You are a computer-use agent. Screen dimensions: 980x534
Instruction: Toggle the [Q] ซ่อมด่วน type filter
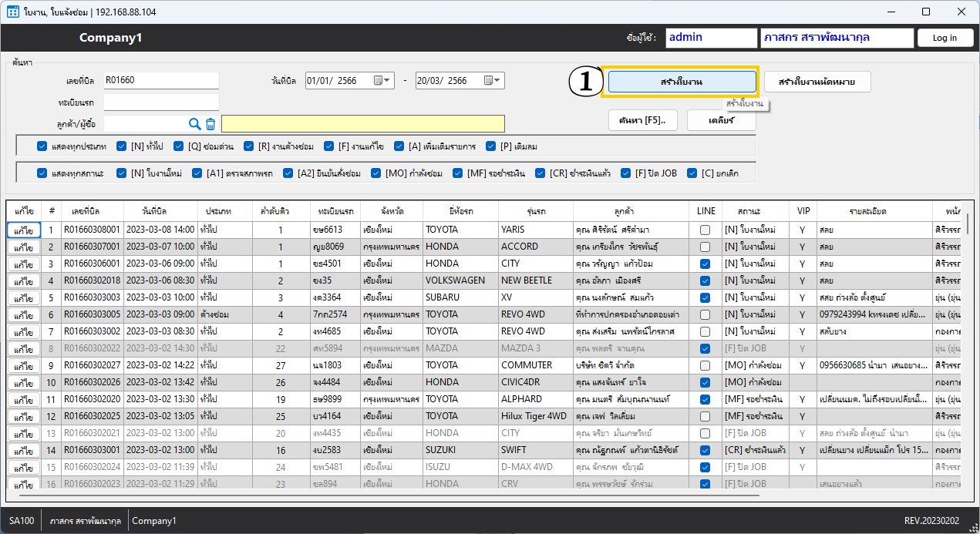coord(179,146)
